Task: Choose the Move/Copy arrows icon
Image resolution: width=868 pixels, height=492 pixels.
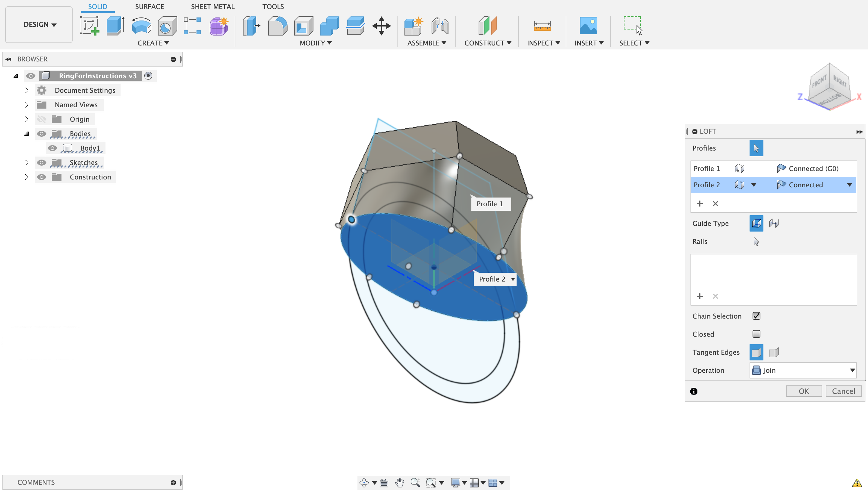Action: (x=381, y=26)
